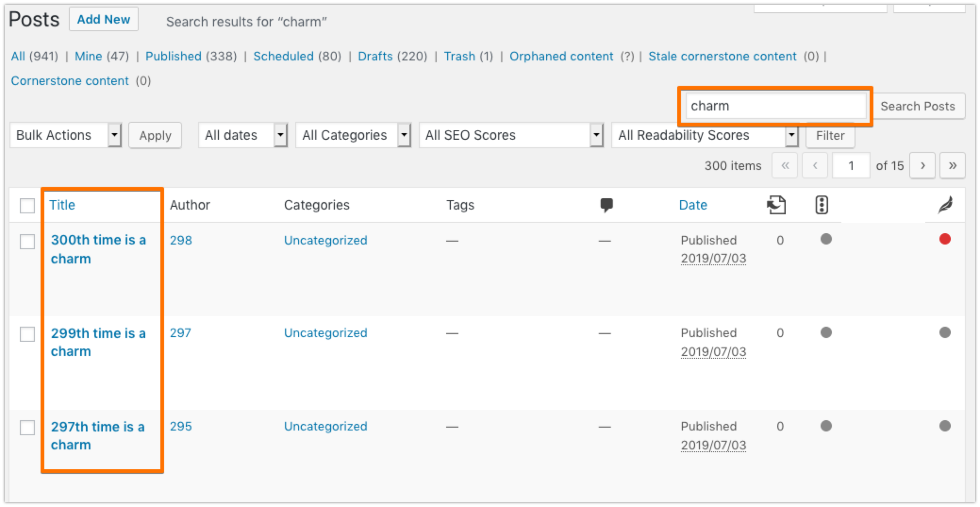Click gray SEO dot for 297th post
Image resolution: width=980 pixels, height=507 pixels.
tap(826, 426)
